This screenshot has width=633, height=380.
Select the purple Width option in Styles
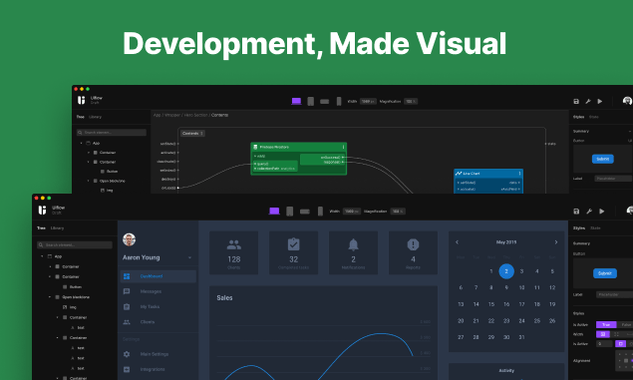(603, 334)
